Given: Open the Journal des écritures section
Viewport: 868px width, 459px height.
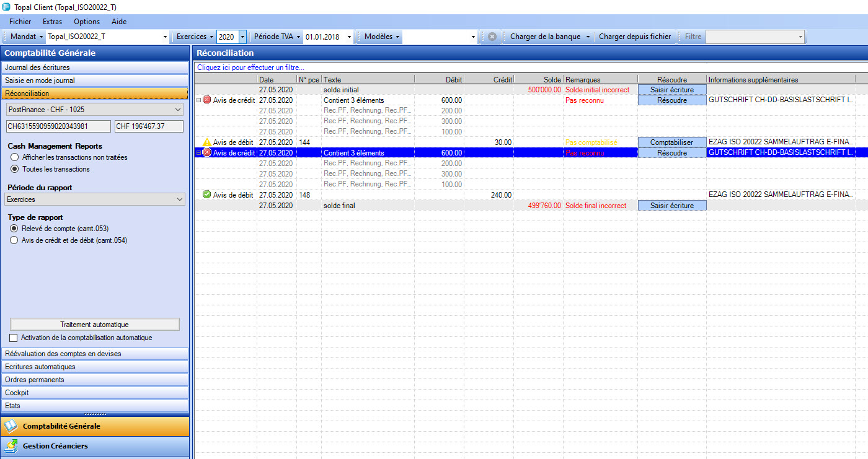Looking at the screenshot, I should [94, 68].
